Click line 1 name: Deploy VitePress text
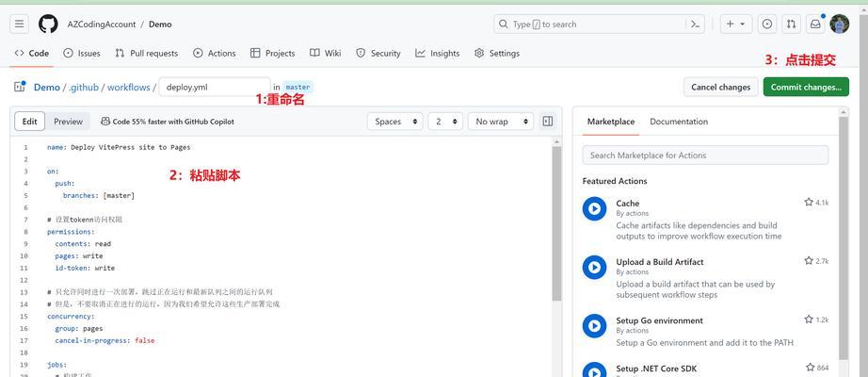The width and height of the screenshot is (868, 377). (119, 147)
